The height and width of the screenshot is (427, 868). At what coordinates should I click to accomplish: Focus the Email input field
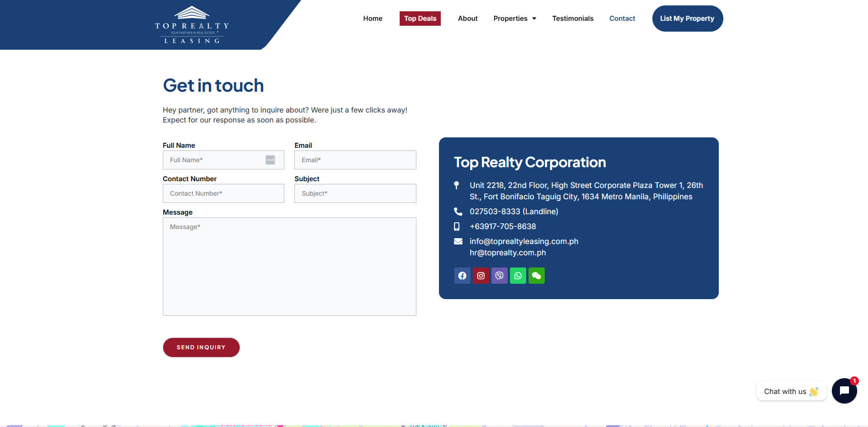coord(355,160)
